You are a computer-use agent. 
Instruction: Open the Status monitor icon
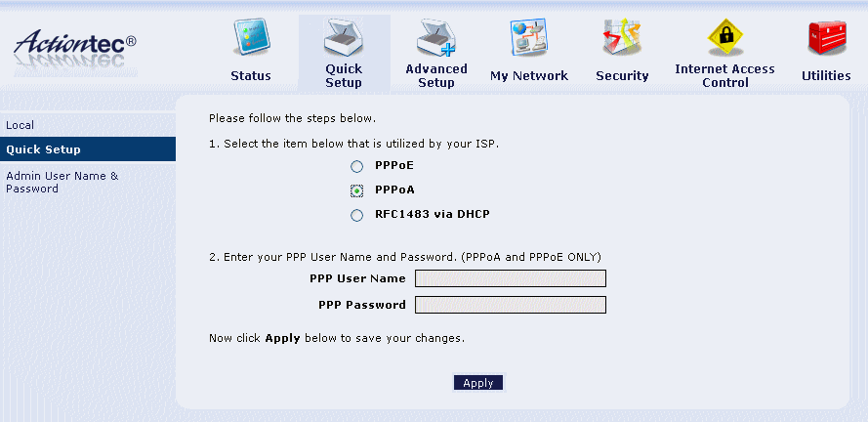point(251,37)
